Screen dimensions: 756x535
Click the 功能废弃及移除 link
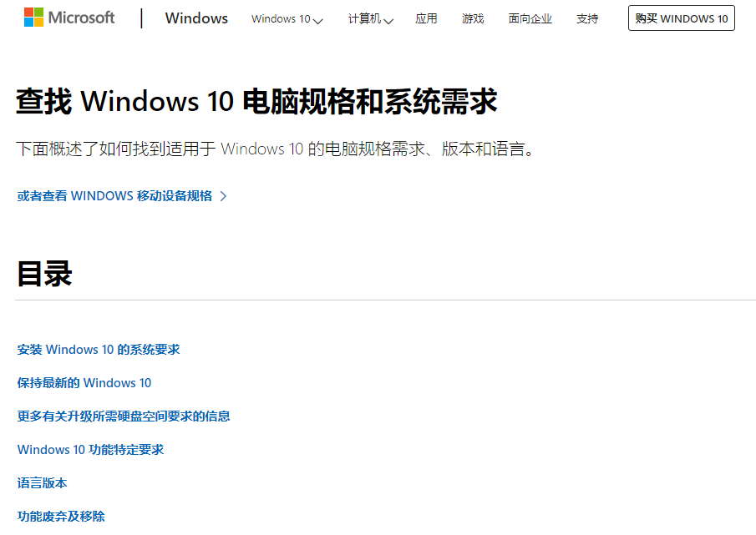(x=61, y=516)
